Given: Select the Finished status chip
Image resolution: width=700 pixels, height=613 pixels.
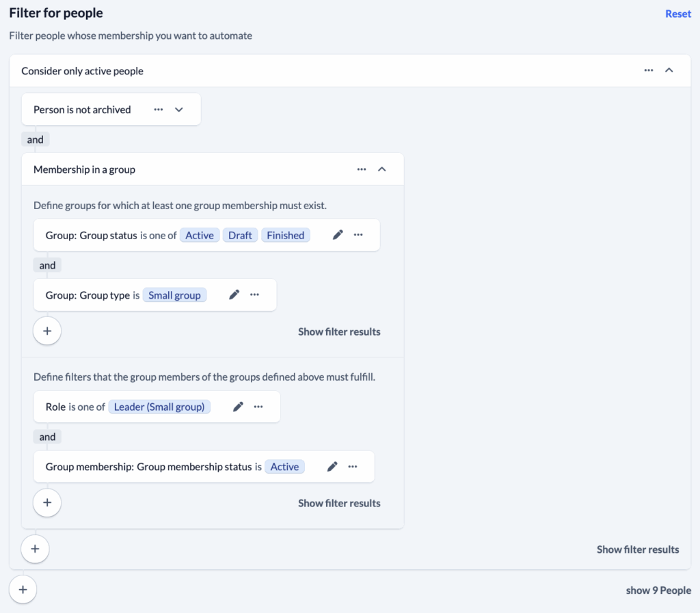Looking at the screenshot, I should [285, 234].
